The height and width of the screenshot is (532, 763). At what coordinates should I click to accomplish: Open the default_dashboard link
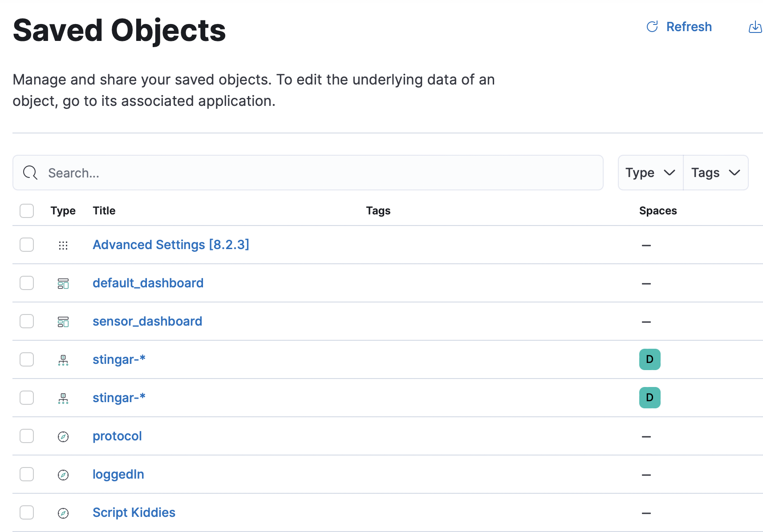(148, 283)
